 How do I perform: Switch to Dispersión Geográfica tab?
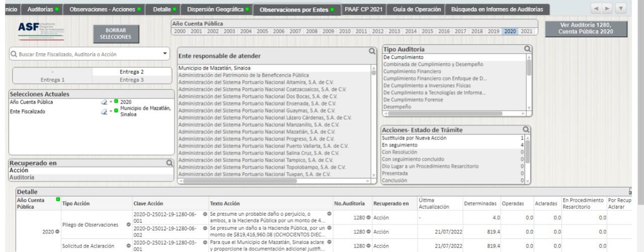(218, 10)
